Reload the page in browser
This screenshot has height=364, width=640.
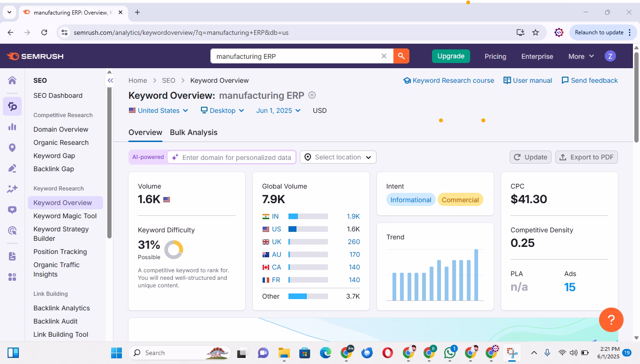coord(44,32)
